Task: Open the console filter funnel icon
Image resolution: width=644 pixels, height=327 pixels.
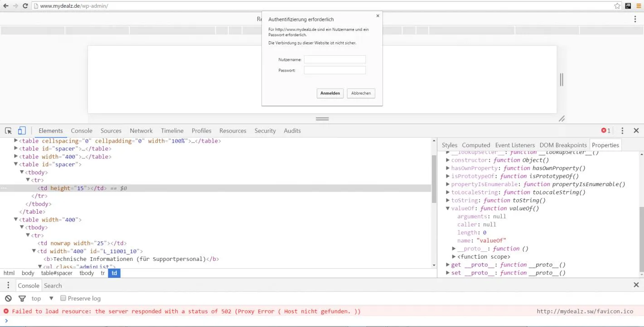Action: [x=22, y=298]
